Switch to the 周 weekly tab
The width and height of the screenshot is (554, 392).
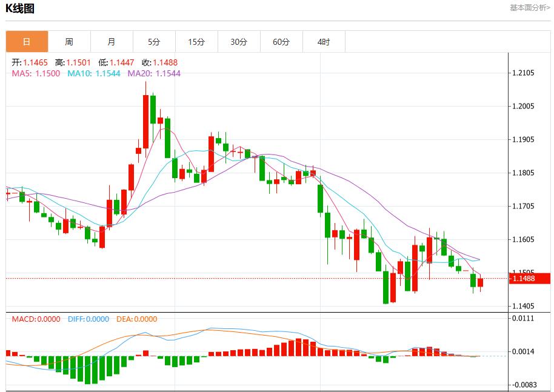[x=69, y=42]
